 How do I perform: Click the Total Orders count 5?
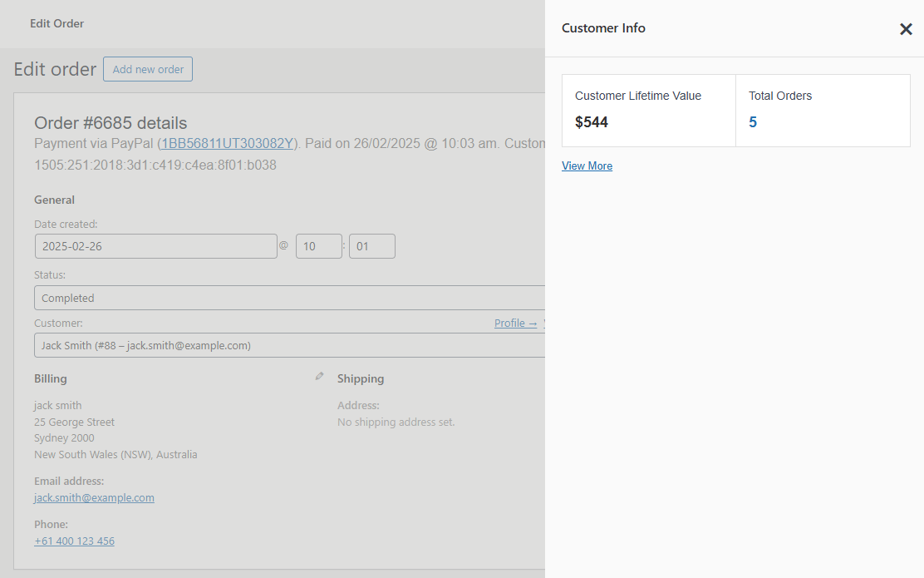[x=753, y=122]
